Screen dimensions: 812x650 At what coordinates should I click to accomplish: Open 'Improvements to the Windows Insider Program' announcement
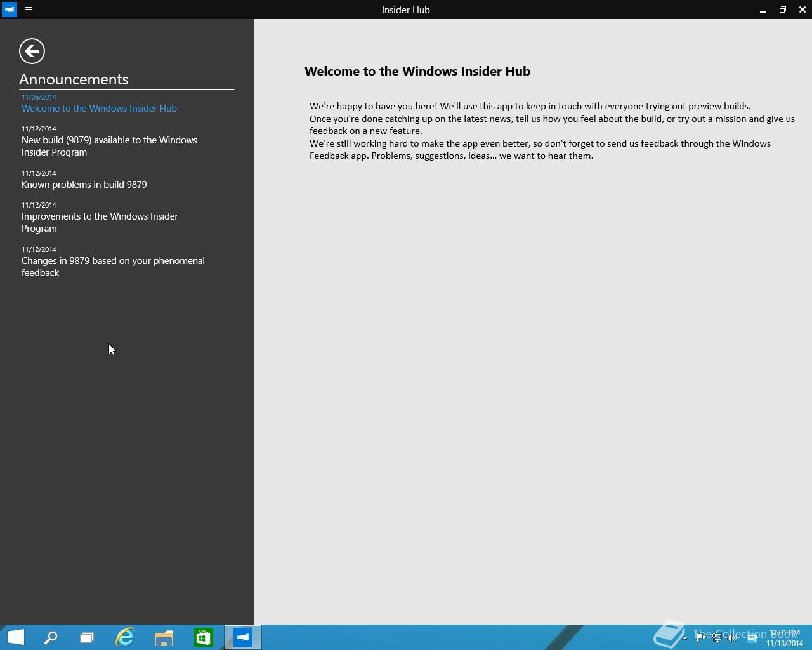click(x=100, y=217)
